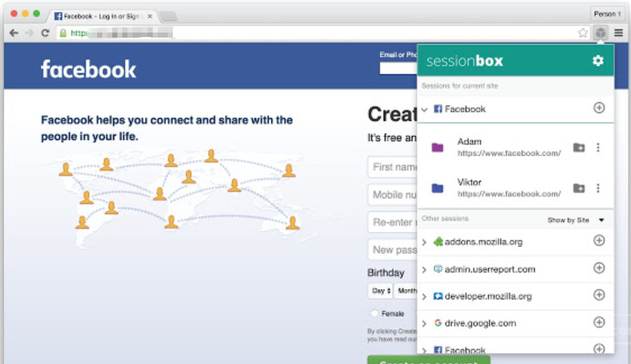Screen dimensions: 631x364
Task: Add new session for developer.mozilla.org
Action: [599, 295]
